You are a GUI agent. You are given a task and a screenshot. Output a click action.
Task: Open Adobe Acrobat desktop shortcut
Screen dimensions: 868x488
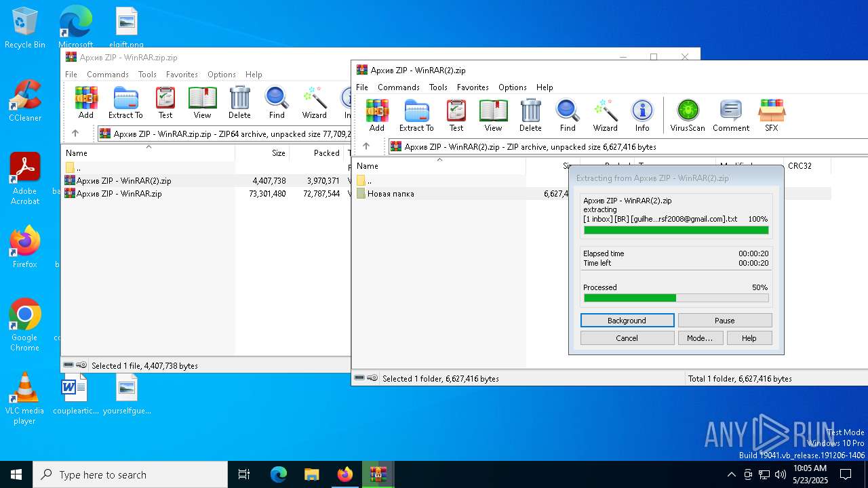pyautogui.click(x=25, y=179)
